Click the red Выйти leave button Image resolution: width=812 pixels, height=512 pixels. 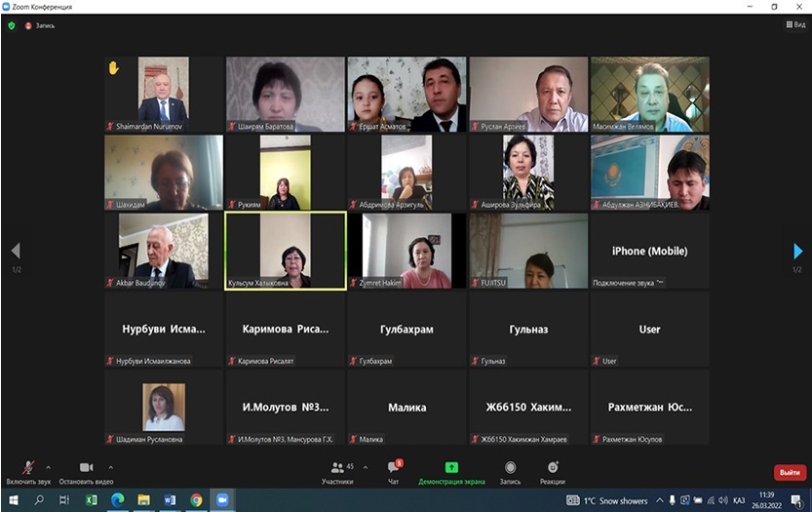click(x=789, y=472)
